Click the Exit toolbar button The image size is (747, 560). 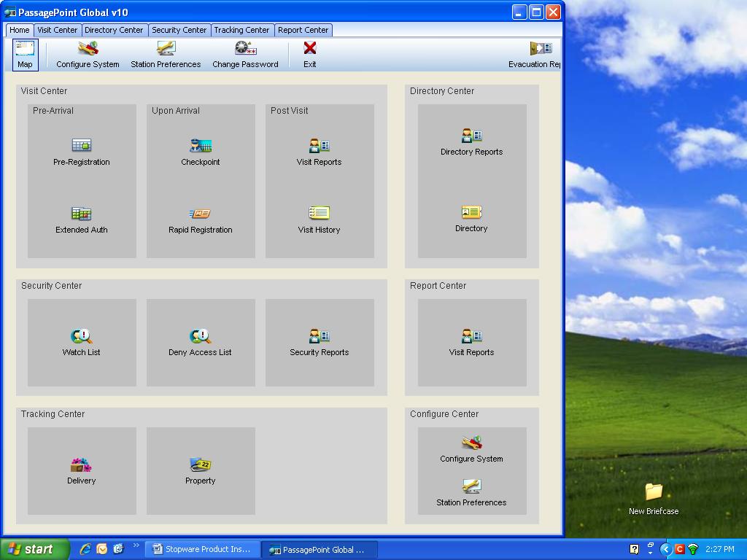[x=310, y=55]
